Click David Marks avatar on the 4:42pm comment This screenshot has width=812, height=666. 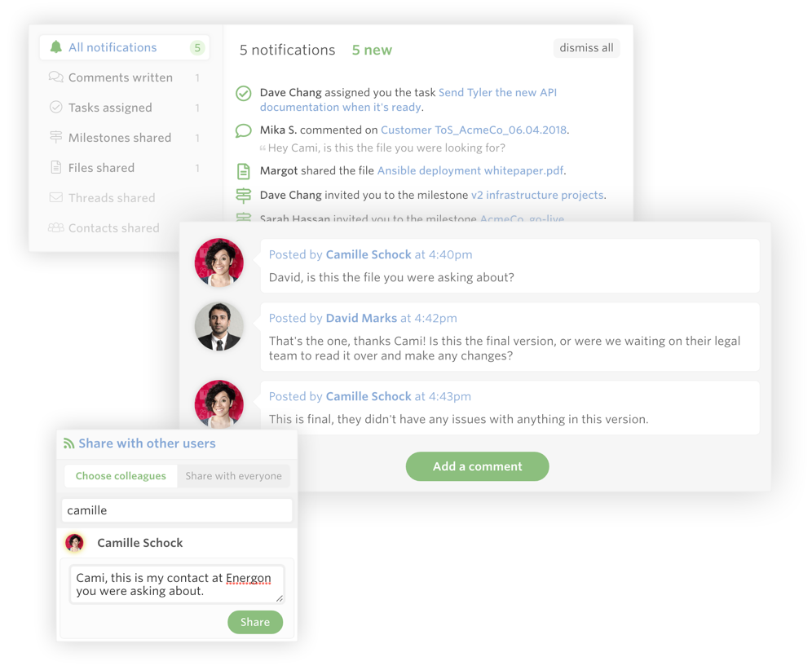click(219, 327)
